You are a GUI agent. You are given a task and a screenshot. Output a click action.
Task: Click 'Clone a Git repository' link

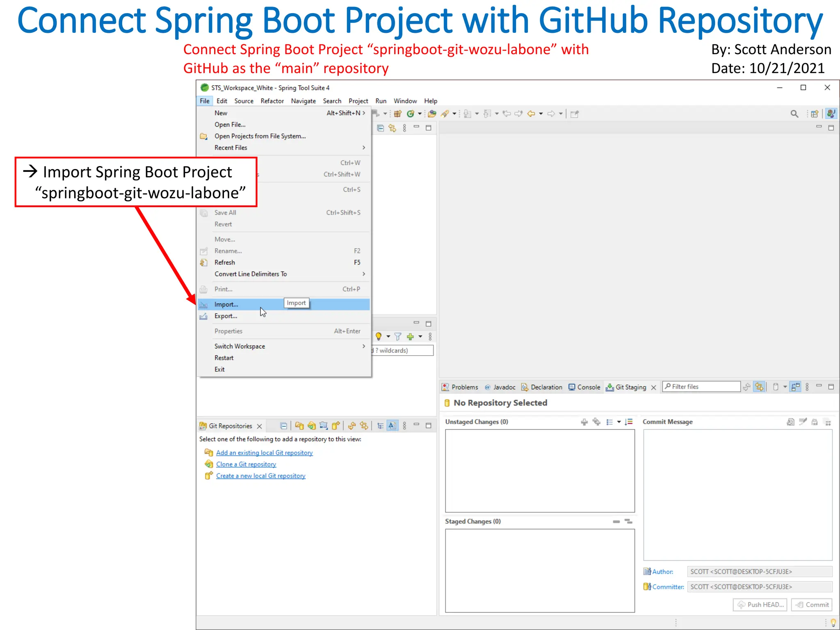pos(246,464)
